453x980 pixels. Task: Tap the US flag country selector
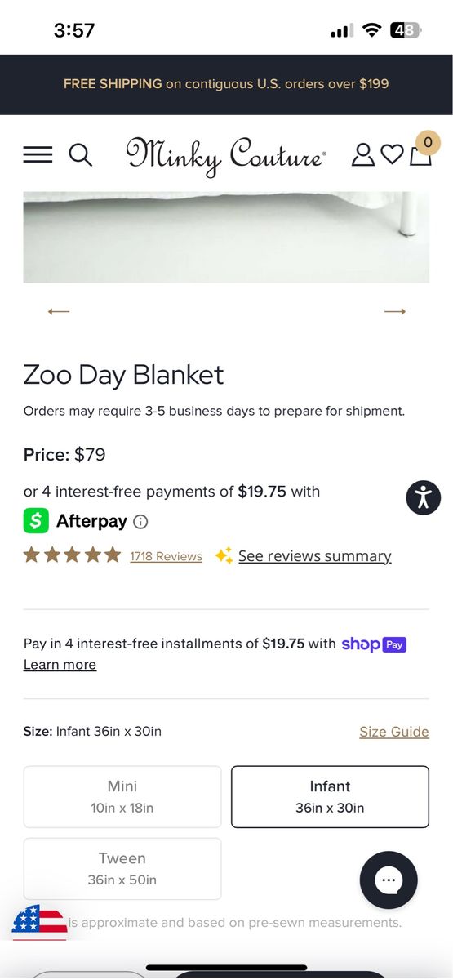pyautogui.click(x=39, y=923)
